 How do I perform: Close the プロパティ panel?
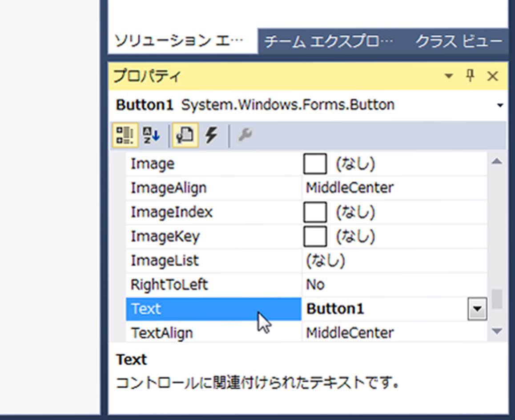[x=492, y=76]
